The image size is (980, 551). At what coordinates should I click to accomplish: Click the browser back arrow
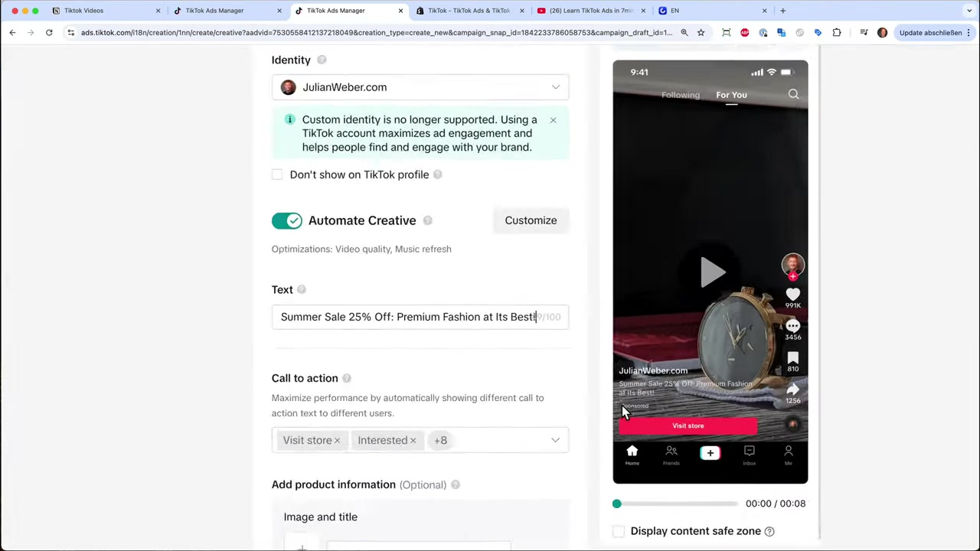point(12,33)
